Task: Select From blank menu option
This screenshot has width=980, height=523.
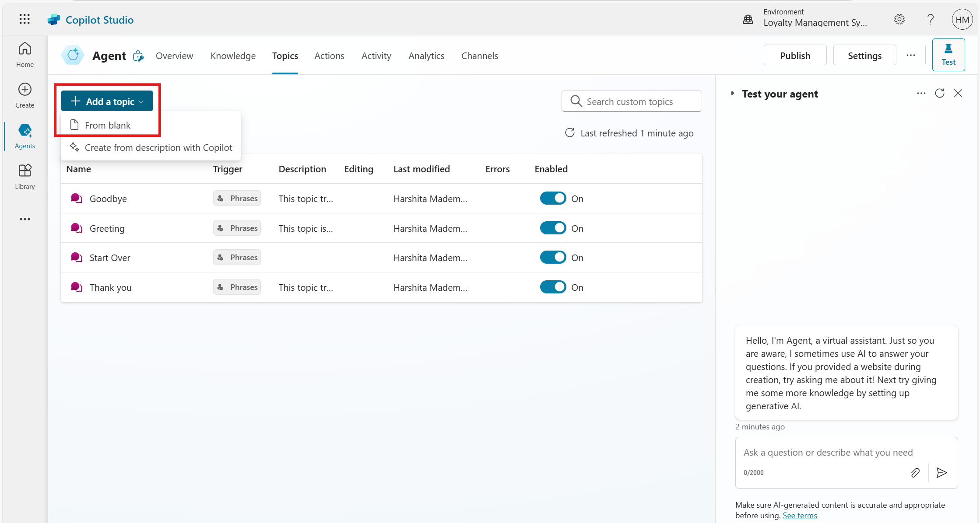Action: 108,126
